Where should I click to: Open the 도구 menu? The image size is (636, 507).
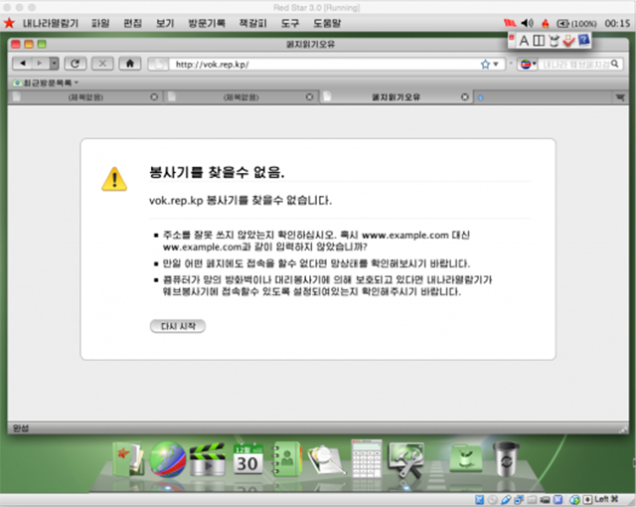(290, 23)
